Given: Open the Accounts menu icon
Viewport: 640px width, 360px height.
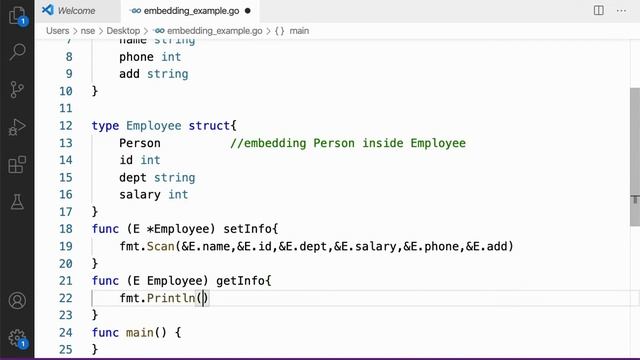Looking at the screenshot, I should [17, 301].
